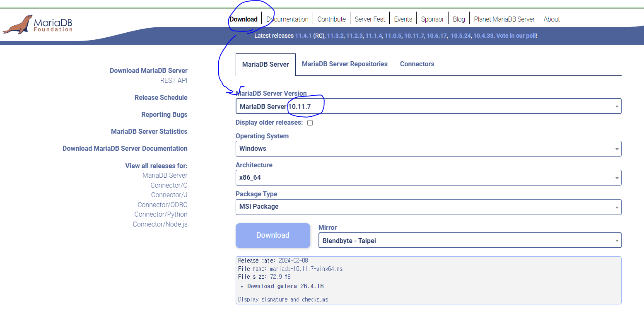This screenshot has height=316, width=644.
Task: Go to the Events page
Action: pos(403,19)
